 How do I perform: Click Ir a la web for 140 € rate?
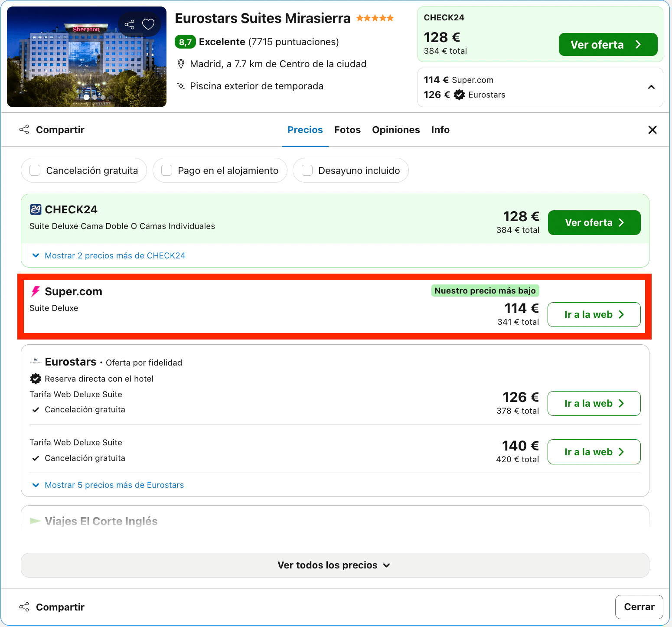coord(594,452)
